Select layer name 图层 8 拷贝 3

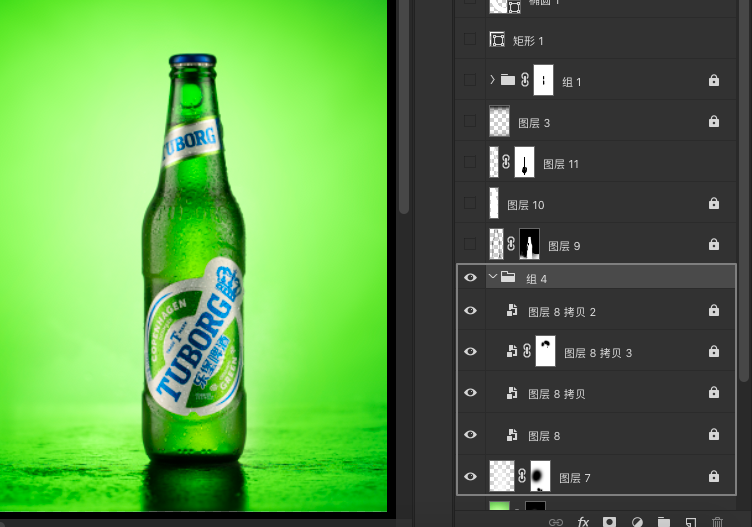[x=598, y=353]
